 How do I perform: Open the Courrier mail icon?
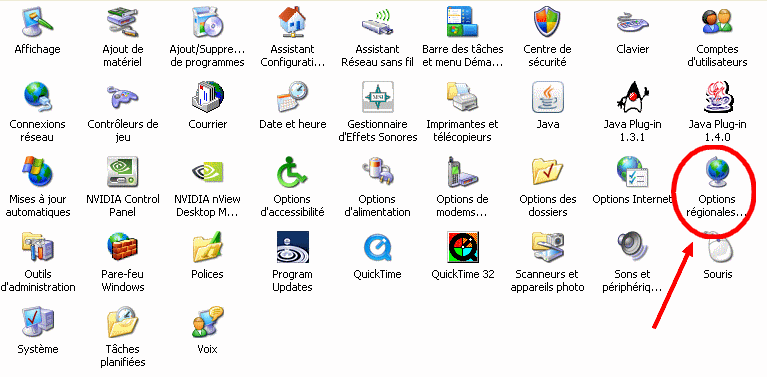(207, 97)
